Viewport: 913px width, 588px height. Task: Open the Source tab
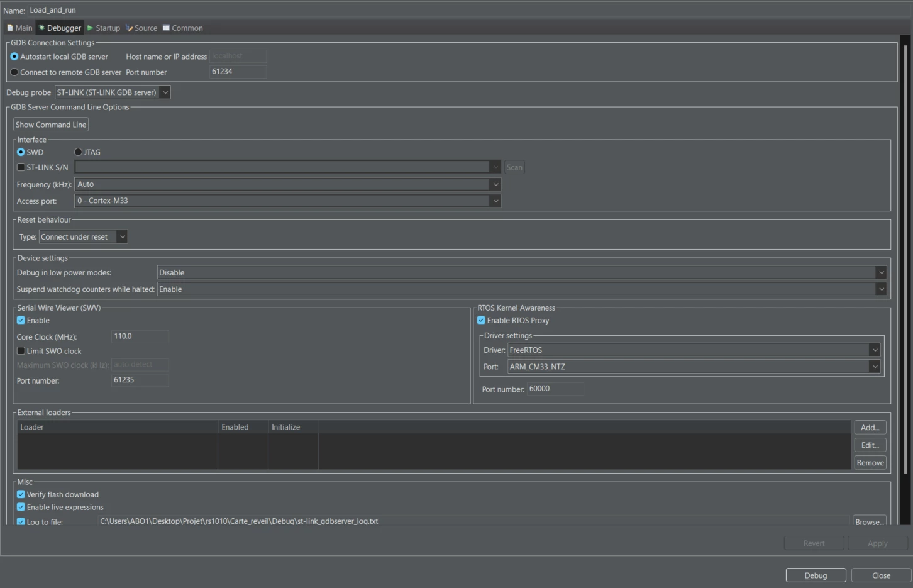(x=141, y=28)
